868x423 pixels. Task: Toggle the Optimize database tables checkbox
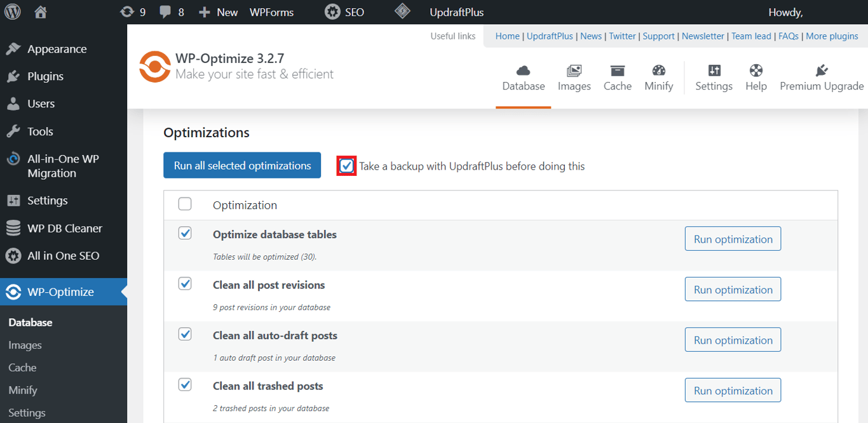tap(185, 233)
